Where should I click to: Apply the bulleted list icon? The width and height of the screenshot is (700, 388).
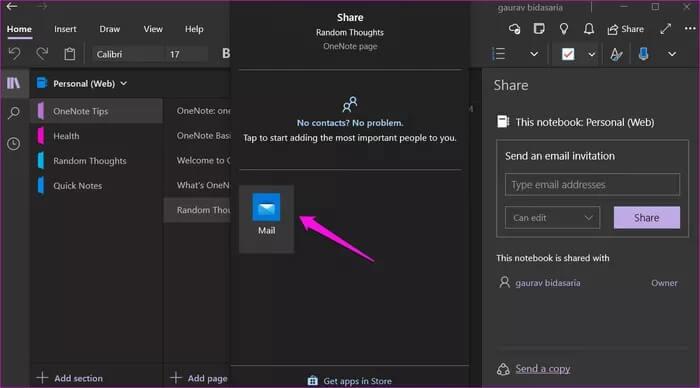499,54
